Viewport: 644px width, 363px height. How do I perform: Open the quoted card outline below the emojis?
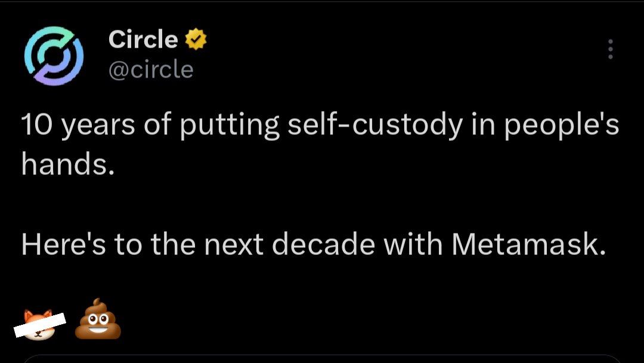coord(322,358)
